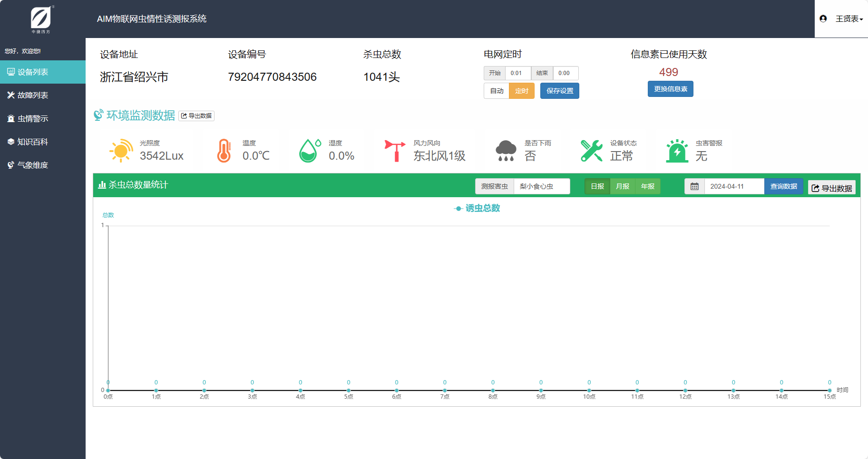The image size is (868, 459).
Task: Click the water drop 湿度 icon
Action: tap(310, 151)
